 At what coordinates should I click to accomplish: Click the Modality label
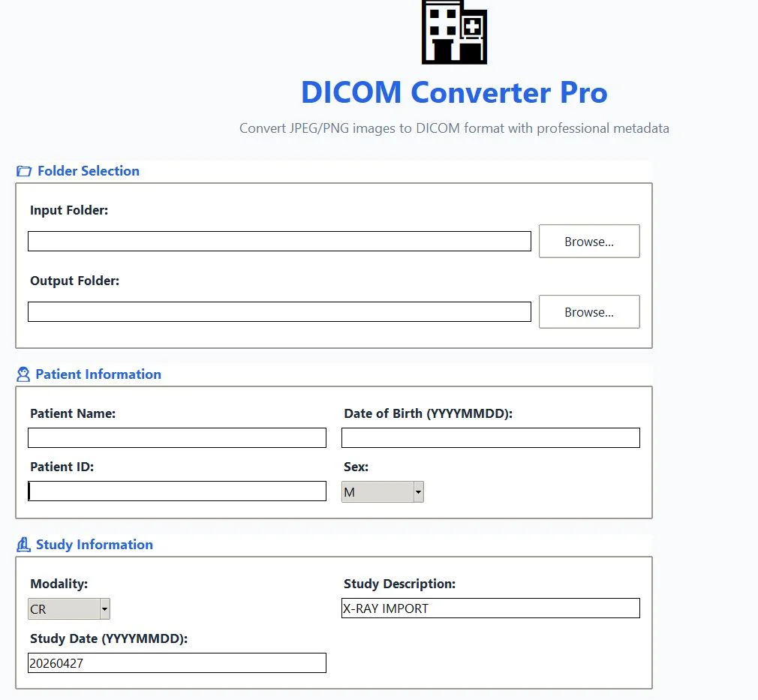(59, 584)
